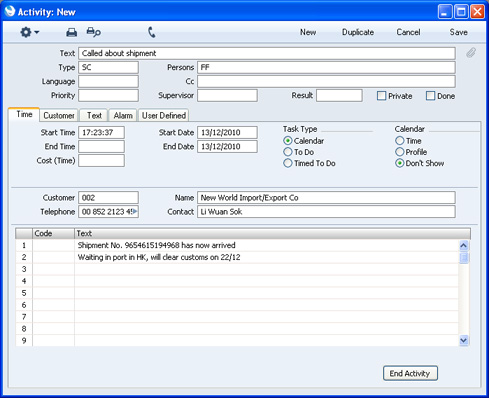This screenshot has width=489, height=398.
Task: Maximize the Activity window
Action: tap(461, 12)
